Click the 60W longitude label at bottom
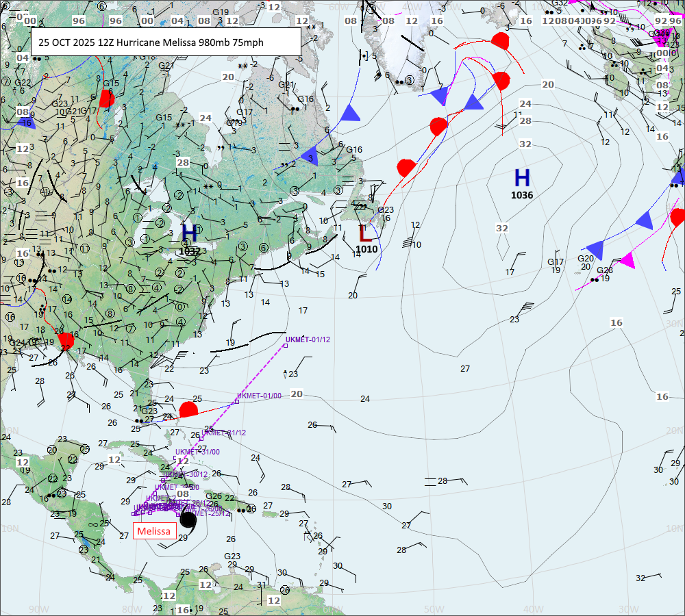This screenshot has width=685, height=616. (x=333, y=608)
